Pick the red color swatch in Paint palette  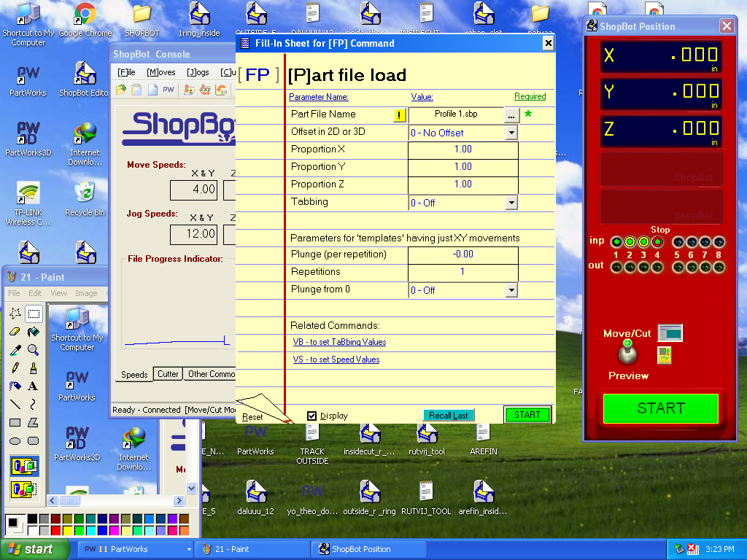(56, 530)
